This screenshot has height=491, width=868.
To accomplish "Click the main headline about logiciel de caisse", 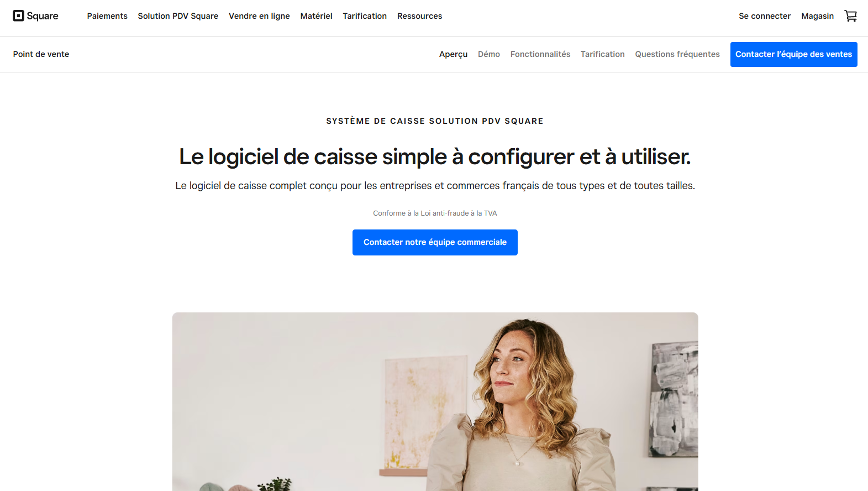I will tap(435, 157).
